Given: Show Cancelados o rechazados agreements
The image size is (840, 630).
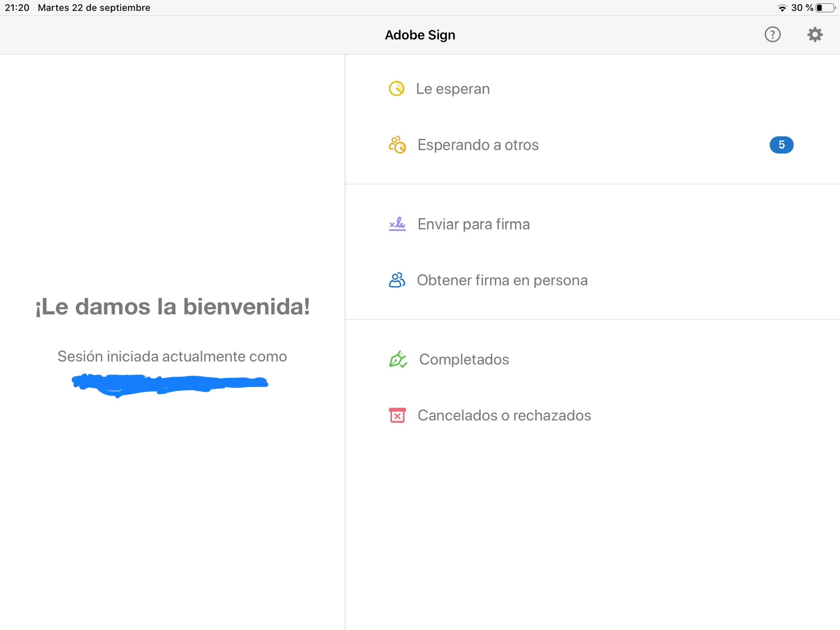Looking at the screenshot, I should pyautogui.click(x=504, y=415).
